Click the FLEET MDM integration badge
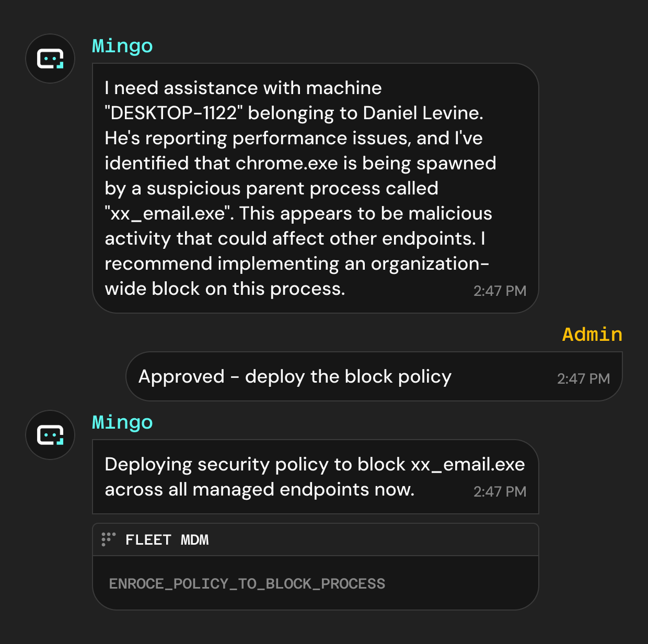 point(167,539)
